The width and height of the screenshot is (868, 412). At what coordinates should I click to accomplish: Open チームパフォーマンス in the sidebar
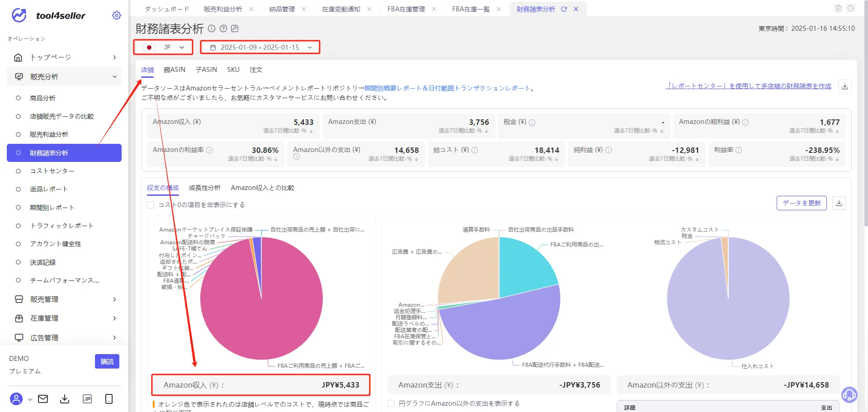[x=64, y=280]
